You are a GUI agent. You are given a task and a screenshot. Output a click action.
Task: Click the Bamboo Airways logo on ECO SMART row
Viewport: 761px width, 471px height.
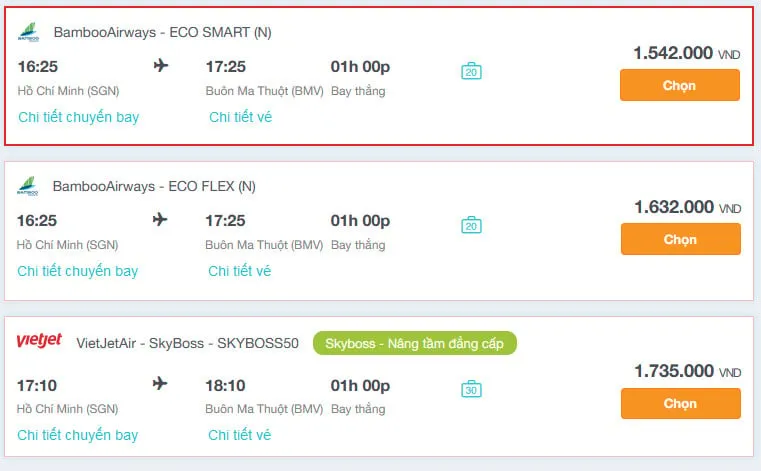(x=29, y=32)
